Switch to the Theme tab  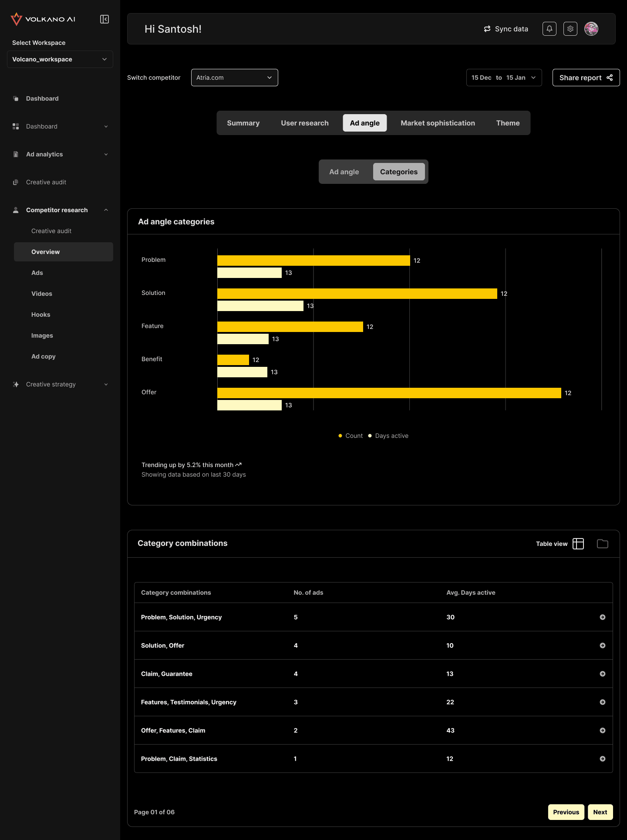click(508, 123)
